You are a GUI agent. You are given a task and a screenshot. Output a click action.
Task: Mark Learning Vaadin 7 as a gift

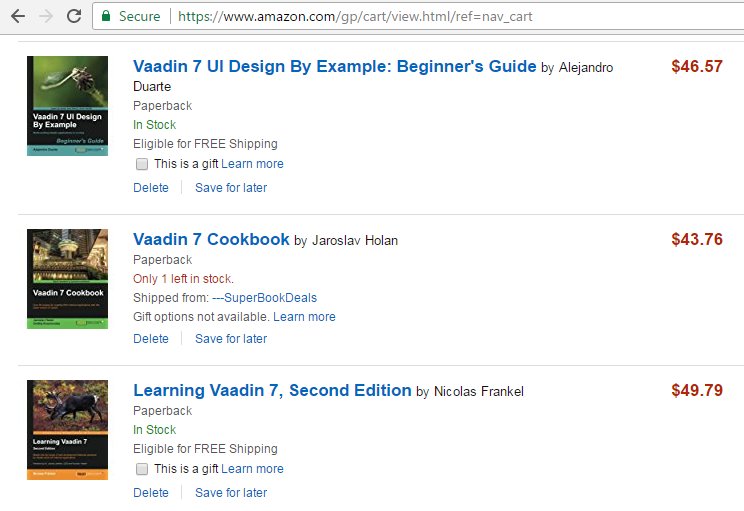142,469
